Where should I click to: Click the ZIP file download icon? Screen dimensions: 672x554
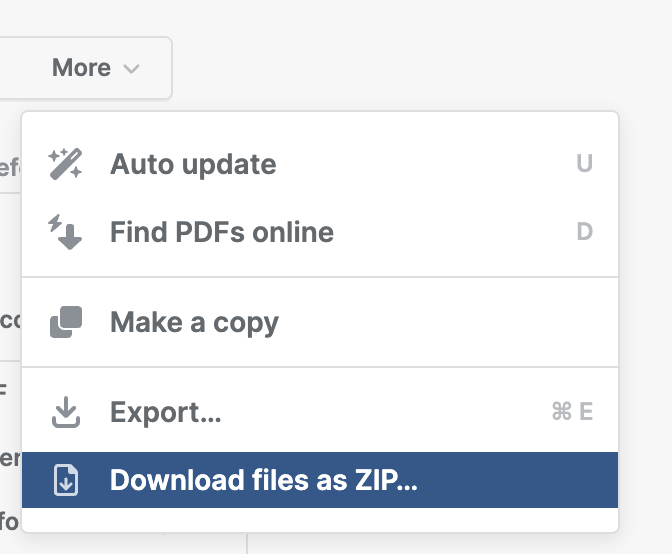click(65, 480)
